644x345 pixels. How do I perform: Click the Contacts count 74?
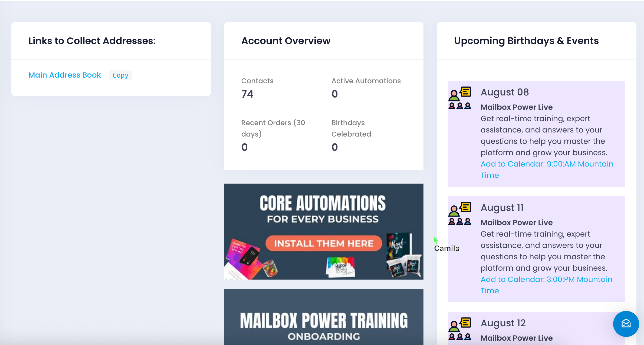247,94
